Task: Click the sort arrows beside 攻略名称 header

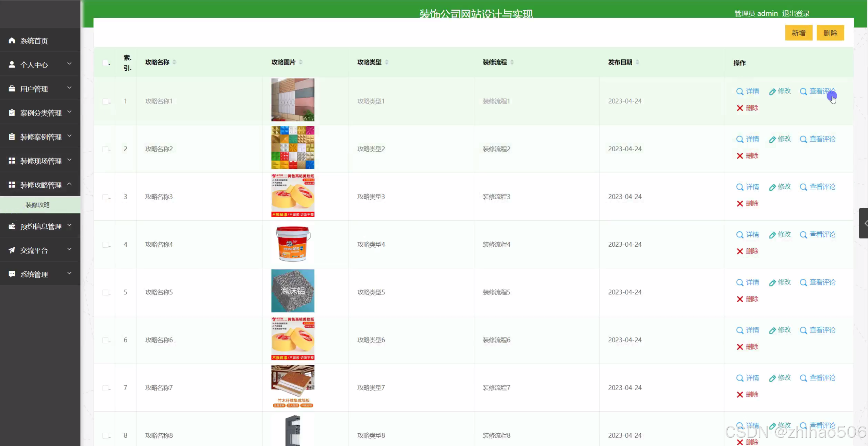Action: click(174, 62)
